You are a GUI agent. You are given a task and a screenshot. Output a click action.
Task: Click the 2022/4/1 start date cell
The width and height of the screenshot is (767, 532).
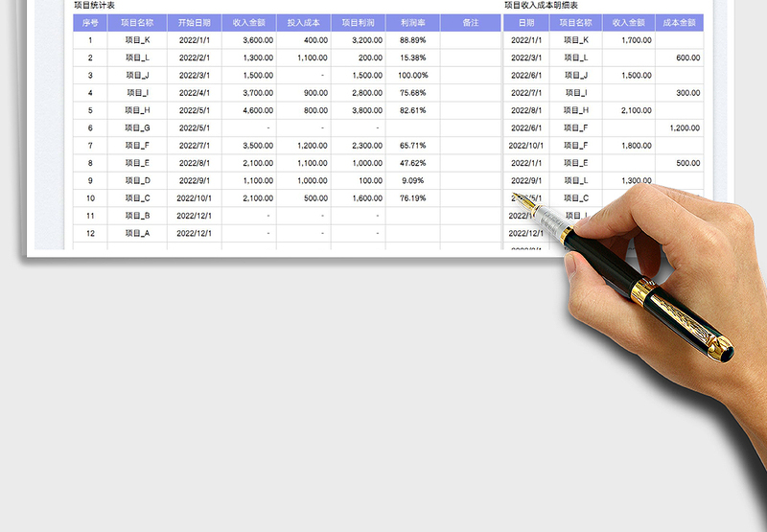pos(194,93)
